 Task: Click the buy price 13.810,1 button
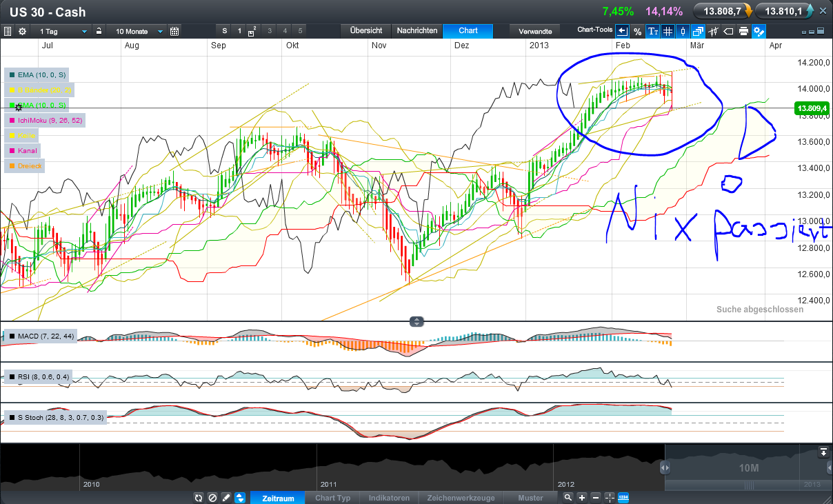pyautogui.click(x=785, y=11)
